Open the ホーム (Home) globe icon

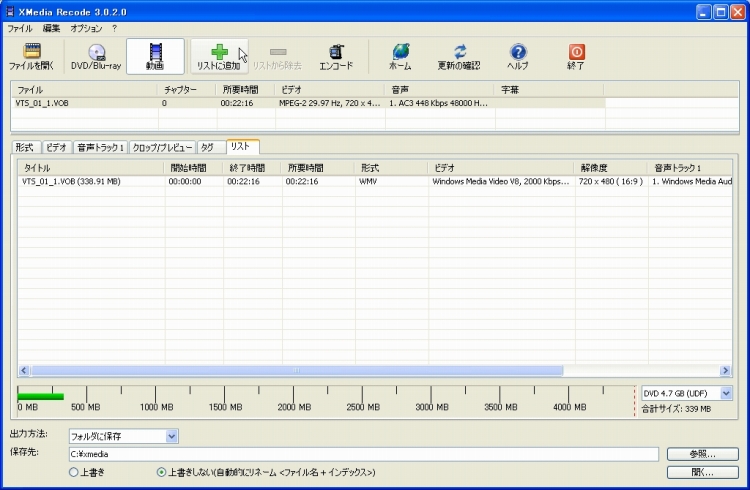400,56
